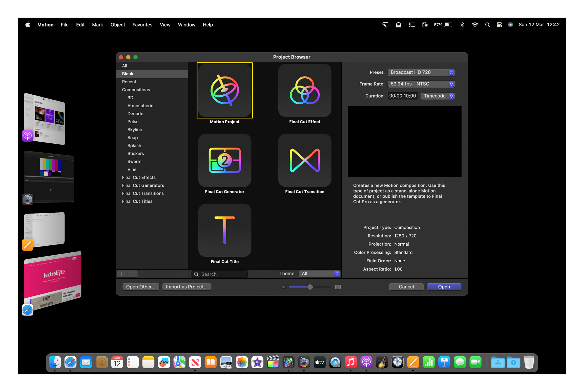This screenshot has width=584, height=392.
Task: Select Final Cut Transitions category
Action: tap(152, 193)
